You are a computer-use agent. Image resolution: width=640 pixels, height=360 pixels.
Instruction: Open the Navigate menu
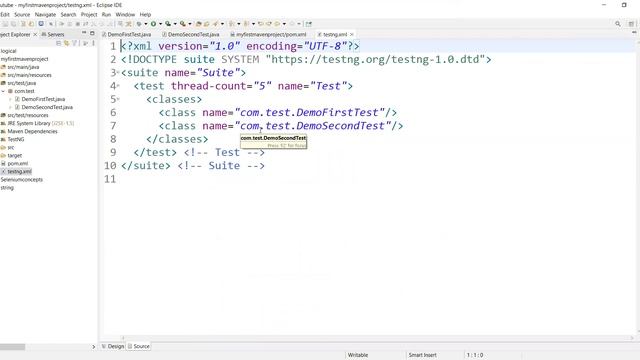click(45, 14)
